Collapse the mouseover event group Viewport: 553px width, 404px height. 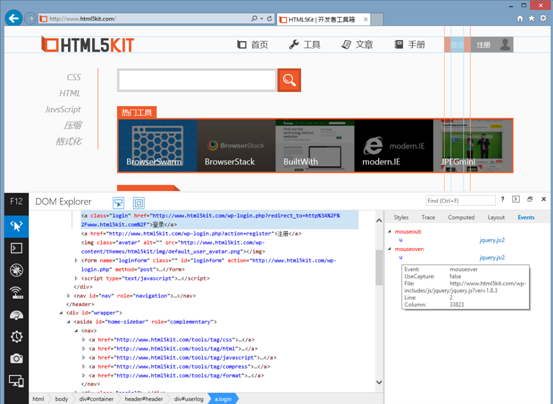(x=390, y=249)
